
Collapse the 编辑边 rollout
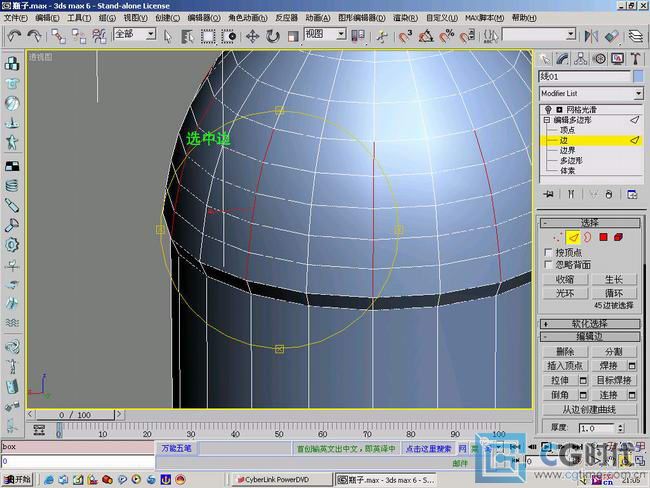coord(589,336)
